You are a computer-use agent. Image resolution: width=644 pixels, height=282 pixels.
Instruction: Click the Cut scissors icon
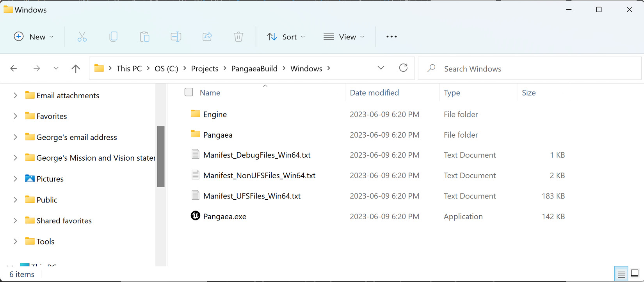[82, 37]
